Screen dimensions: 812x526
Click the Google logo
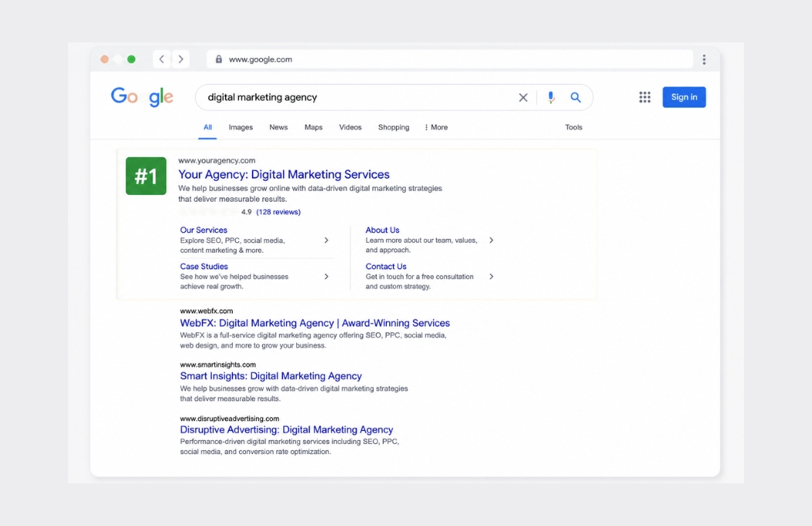pos(142,97)
